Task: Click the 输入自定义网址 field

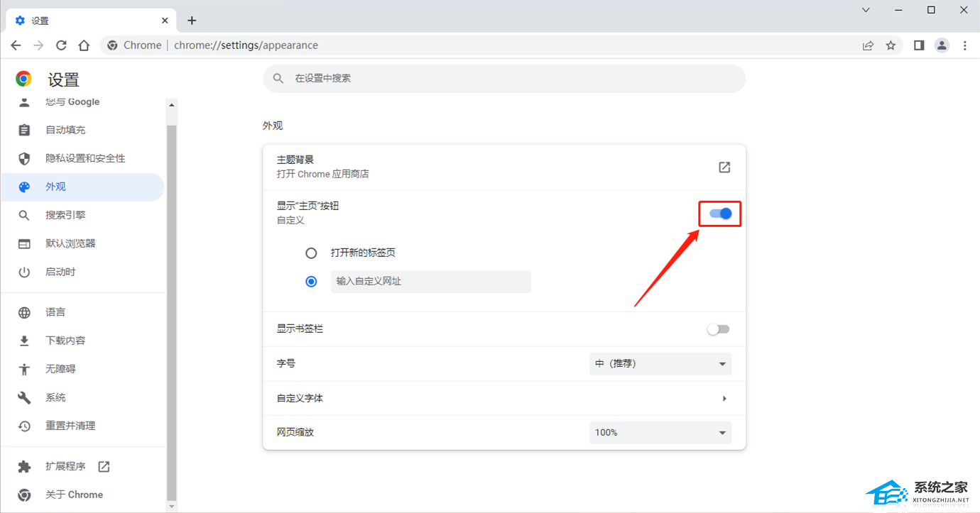Action: pos(431,282)
